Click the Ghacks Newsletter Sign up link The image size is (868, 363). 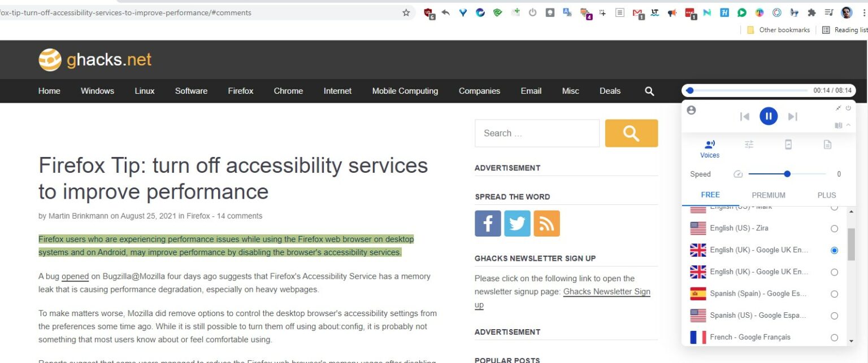606,291
